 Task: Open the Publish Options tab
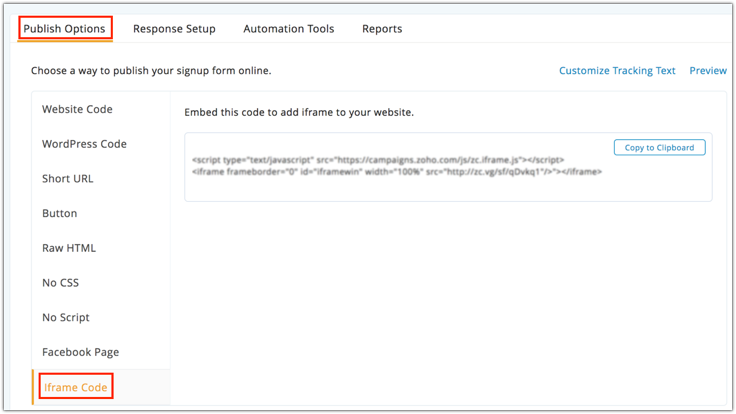coord(64,29)
